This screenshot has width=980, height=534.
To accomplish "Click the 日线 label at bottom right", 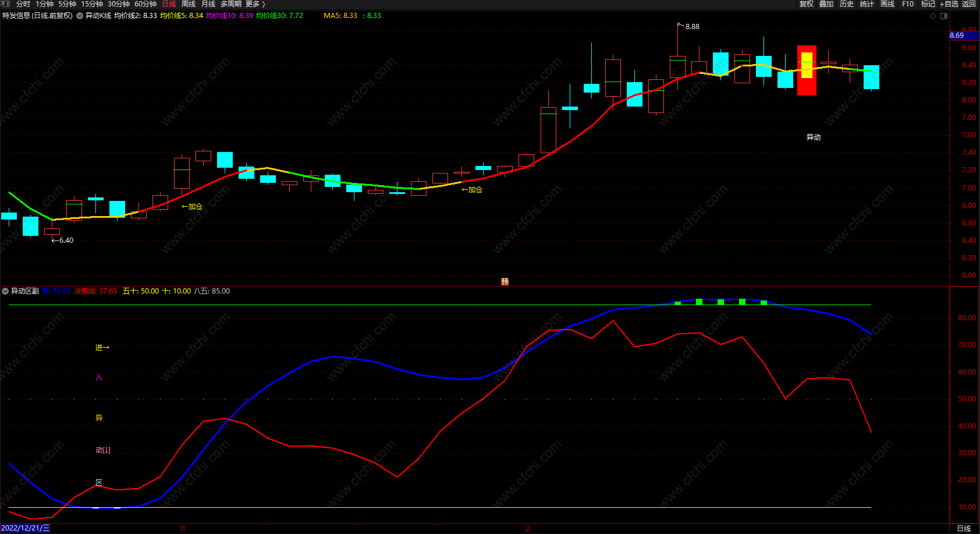I will point(964,528).
